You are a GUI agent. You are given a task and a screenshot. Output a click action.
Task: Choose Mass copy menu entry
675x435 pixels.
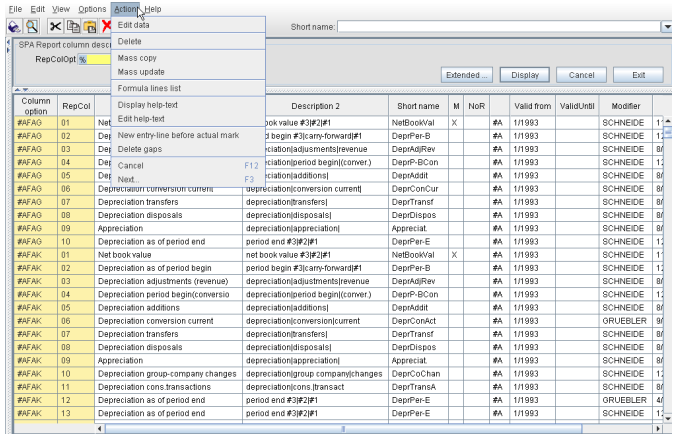coord(188,58)
